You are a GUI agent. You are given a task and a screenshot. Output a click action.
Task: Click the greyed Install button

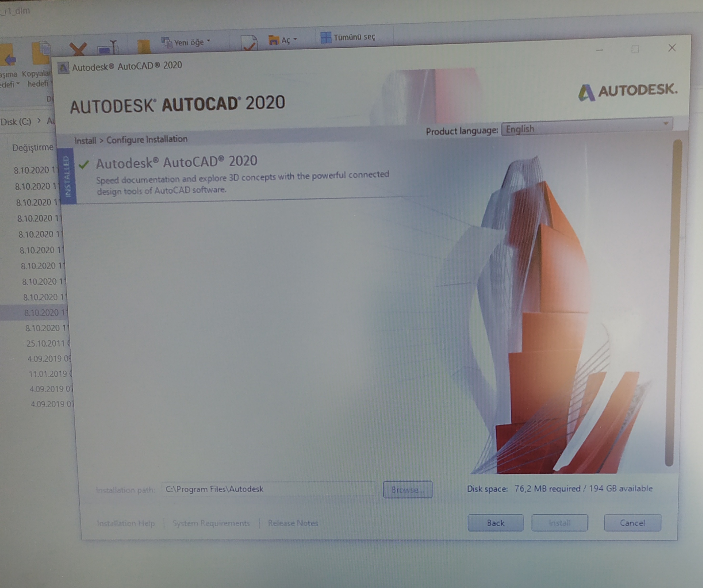560,523
